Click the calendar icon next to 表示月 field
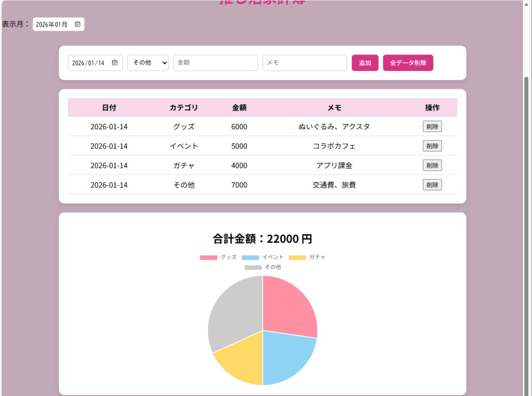 pos(76,23)
